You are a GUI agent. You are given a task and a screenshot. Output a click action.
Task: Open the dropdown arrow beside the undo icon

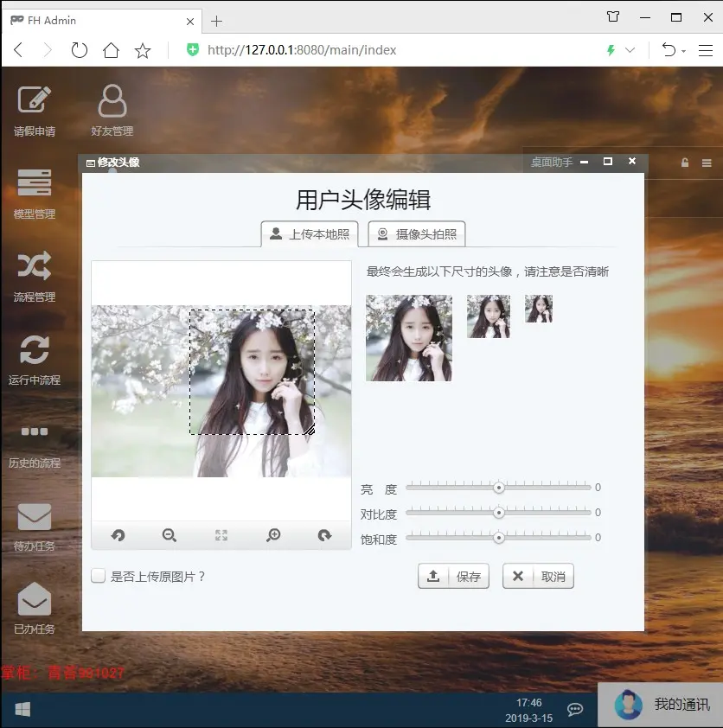683,51
